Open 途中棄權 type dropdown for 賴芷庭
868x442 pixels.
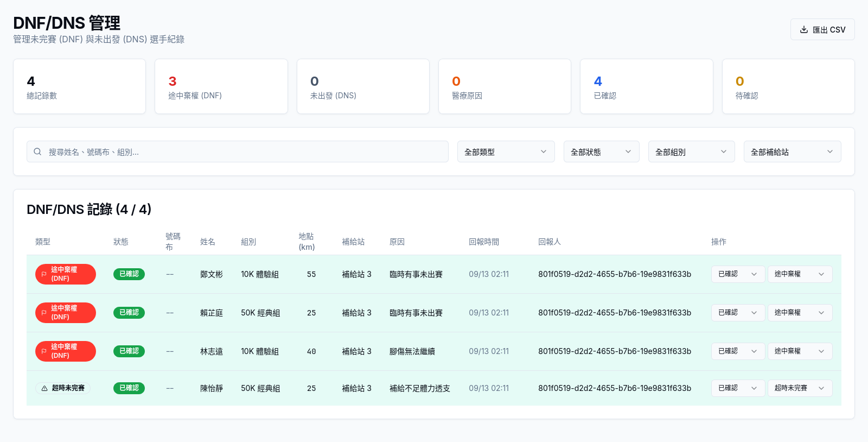pyautogui.click(x=800, y=313)
